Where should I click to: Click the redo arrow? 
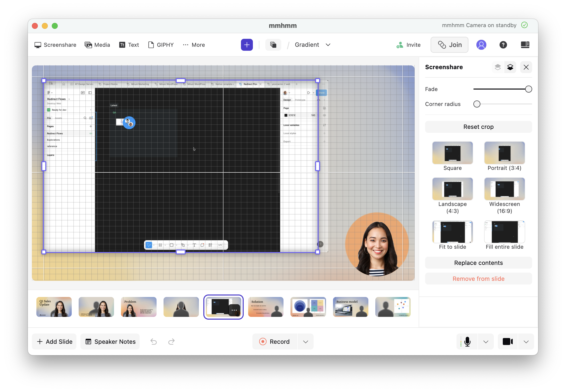pyautogui.click(x=171, y=342)
